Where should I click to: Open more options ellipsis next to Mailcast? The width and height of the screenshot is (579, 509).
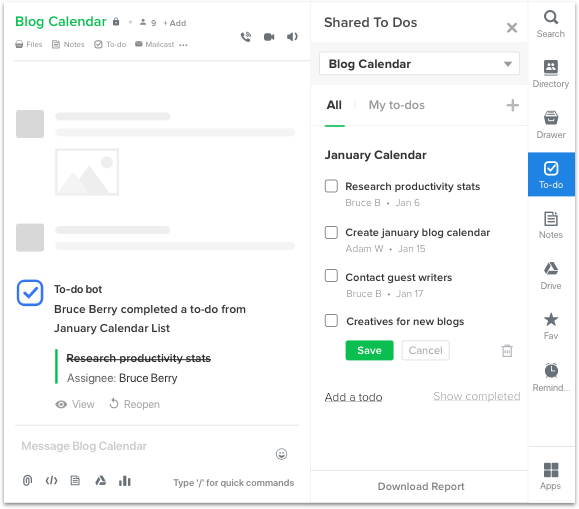[x=183, y=45]
